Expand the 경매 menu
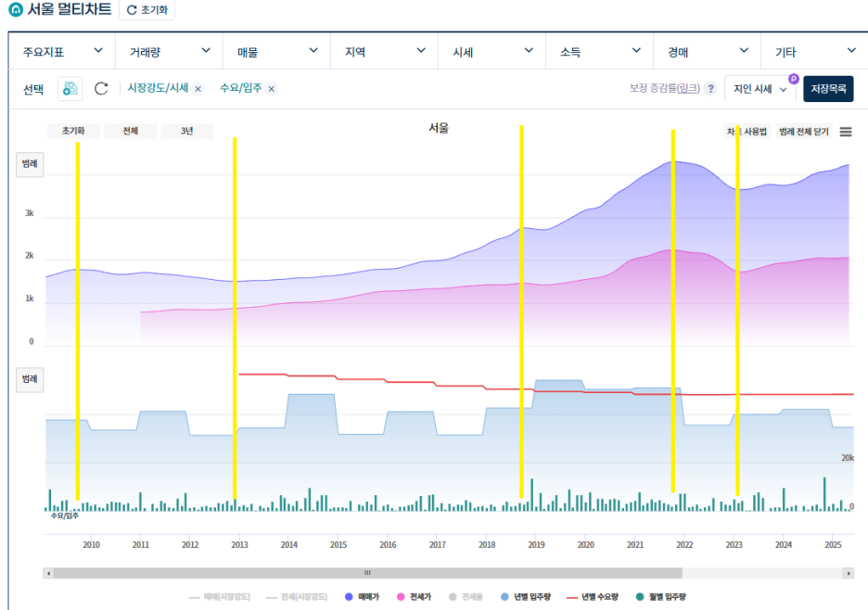The height and width of the screenshot is (610, 868). (x=707, y=52)
